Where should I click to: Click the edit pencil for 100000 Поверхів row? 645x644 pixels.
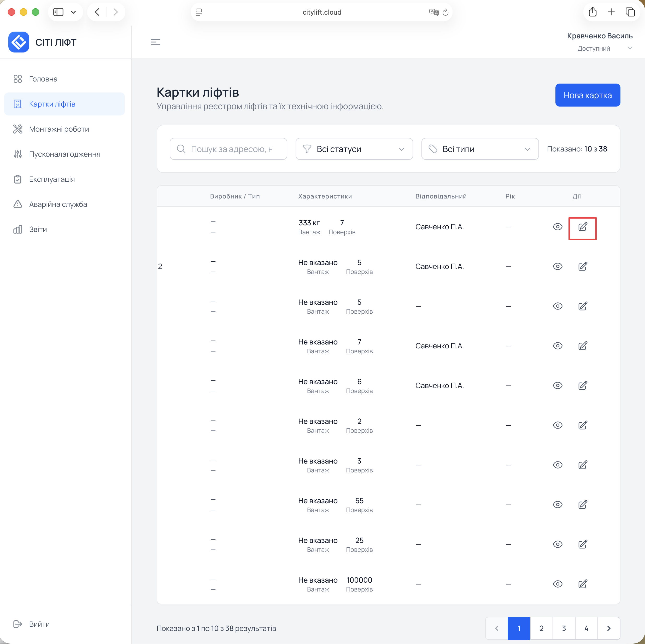coord(582,584)
